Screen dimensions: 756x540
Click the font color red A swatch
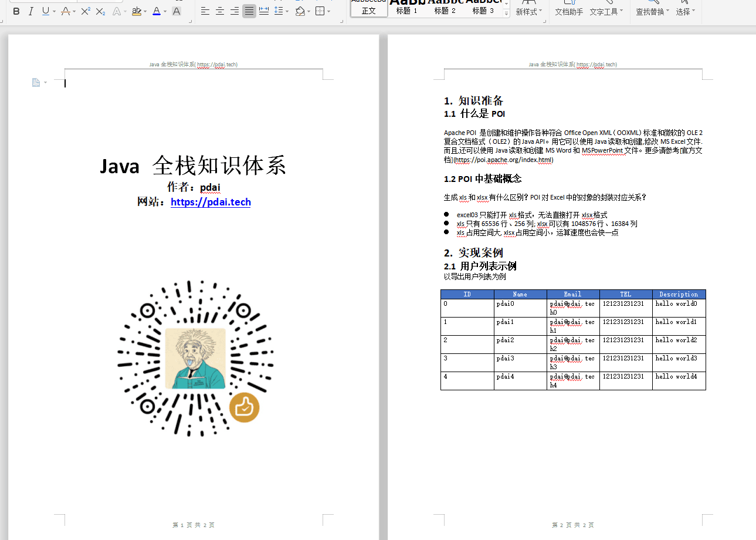click(x=156, y=11)
